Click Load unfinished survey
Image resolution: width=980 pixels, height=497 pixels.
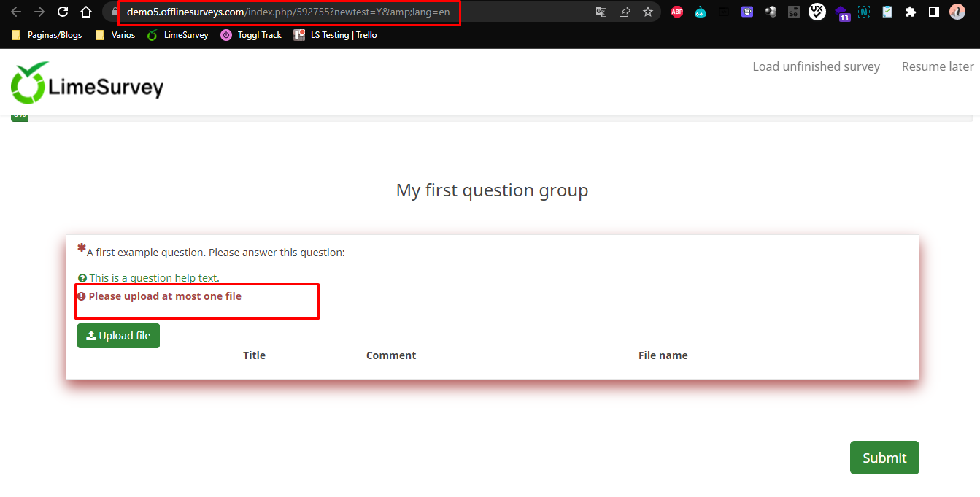coord(816,66)
